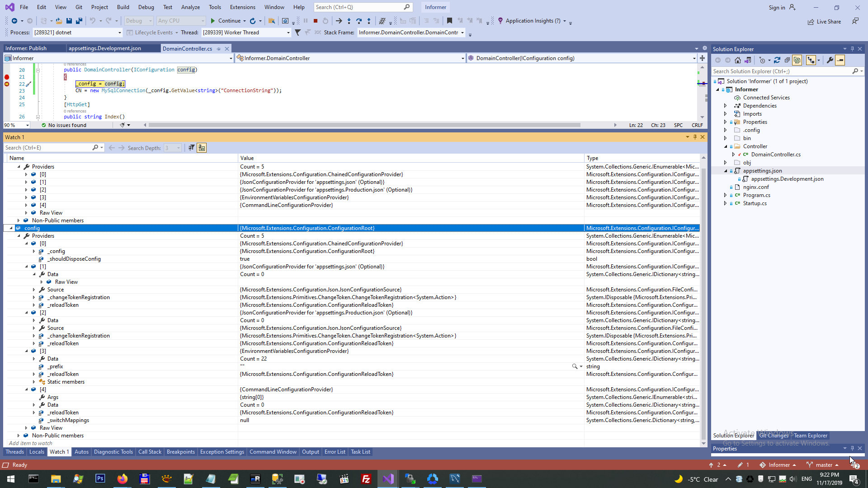868x488 pixels.
Task: Click the Step Into debug icon
Action: (x=349, y=21)
